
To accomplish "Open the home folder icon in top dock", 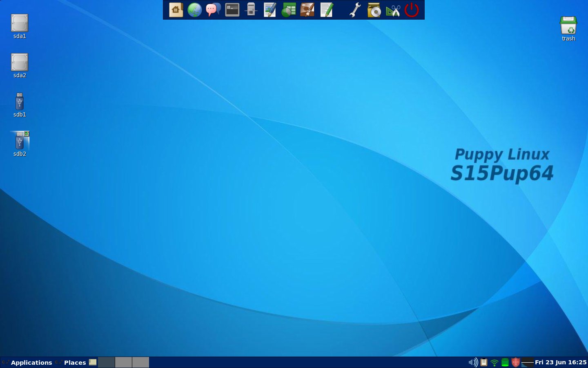I will point(176,10).
